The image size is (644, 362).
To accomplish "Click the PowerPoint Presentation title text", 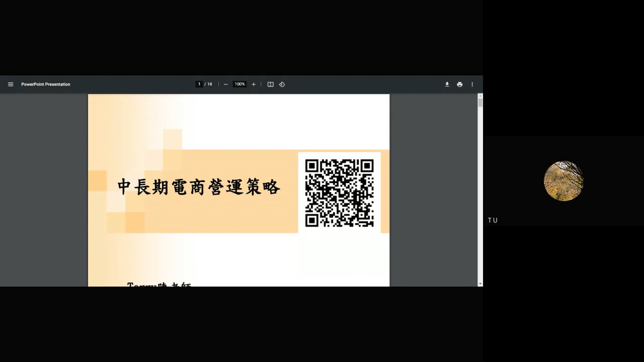I will tap(46, 84).
